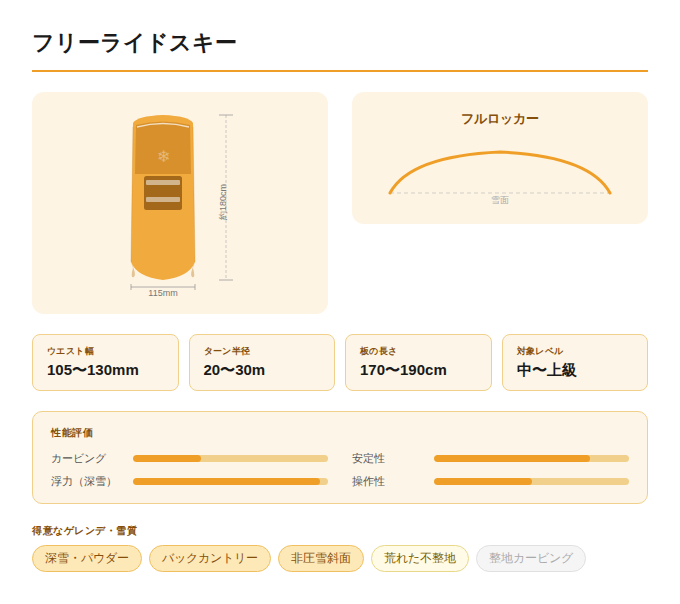Click the 中〜上級 value

tap(546, 370)
